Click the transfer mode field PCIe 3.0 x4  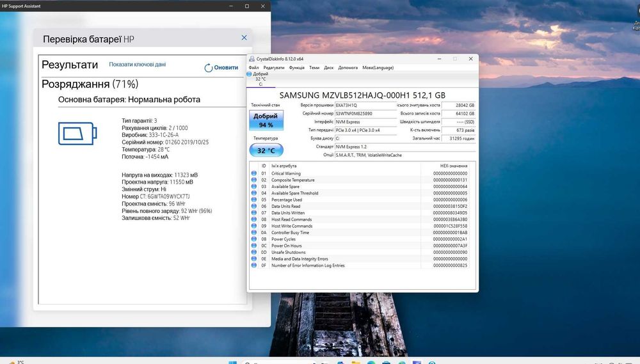click(365, 130)
